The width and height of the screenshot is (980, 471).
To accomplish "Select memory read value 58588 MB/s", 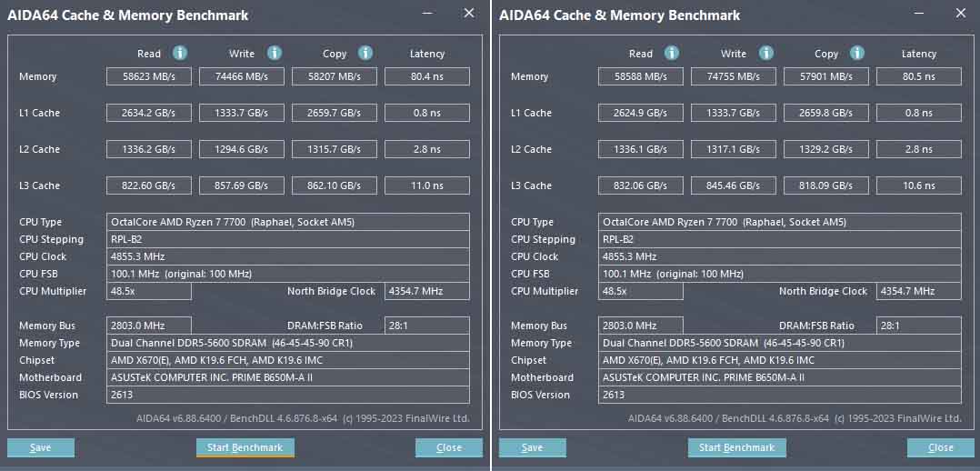I will pyautogui.click(x=641, y=77).
